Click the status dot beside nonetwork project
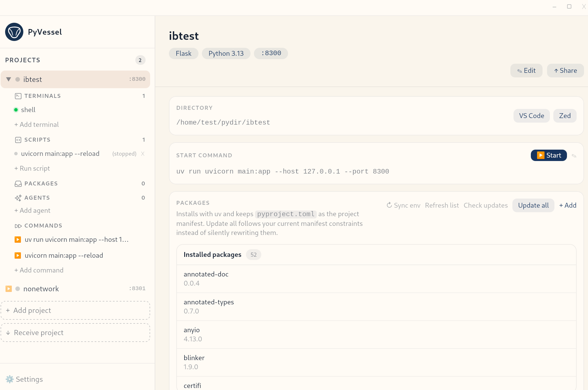The width and height of the screenshot is (588, 390). (x=18, y=288)
